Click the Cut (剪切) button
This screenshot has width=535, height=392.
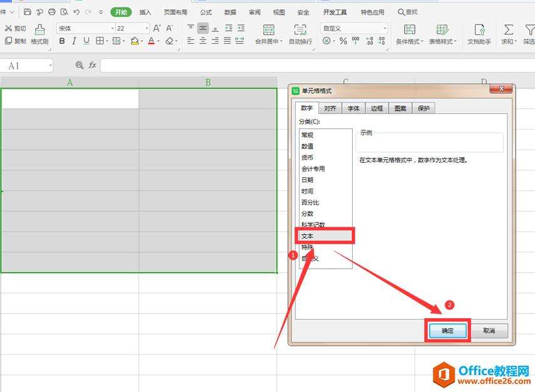click(x=16, y=28)
